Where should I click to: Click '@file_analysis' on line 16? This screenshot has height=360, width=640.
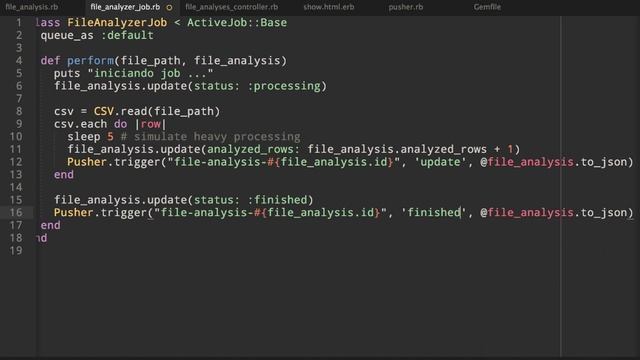point(527,212)
